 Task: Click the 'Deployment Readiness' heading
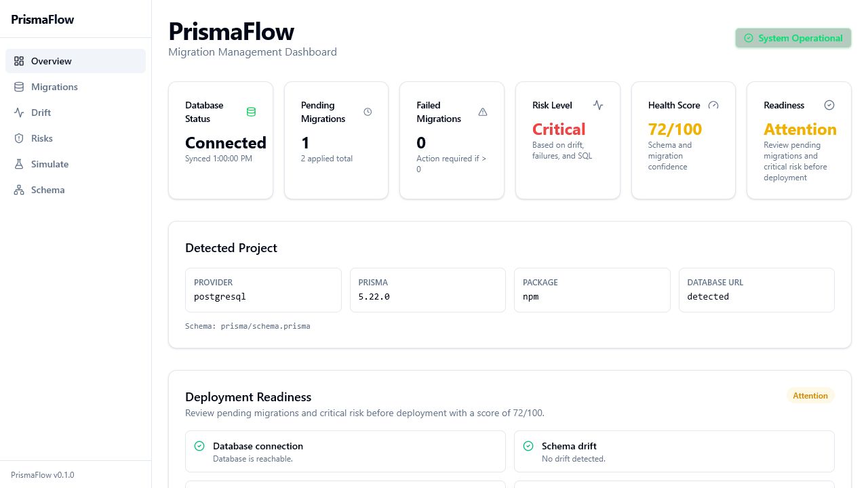coord(248,397)
